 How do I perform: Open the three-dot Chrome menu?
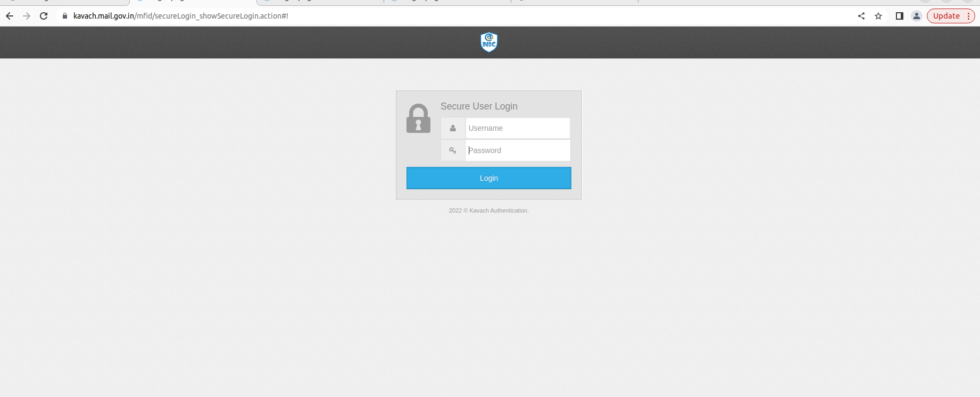pyautogui.click(x=969, y=16)
